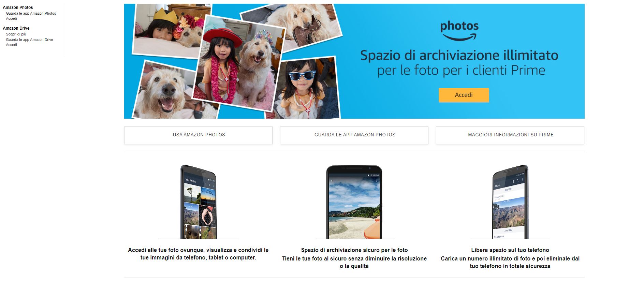
Task: Select GUARDA LE APP AMAZON PHOTOS button
Action: coord(354,135)
